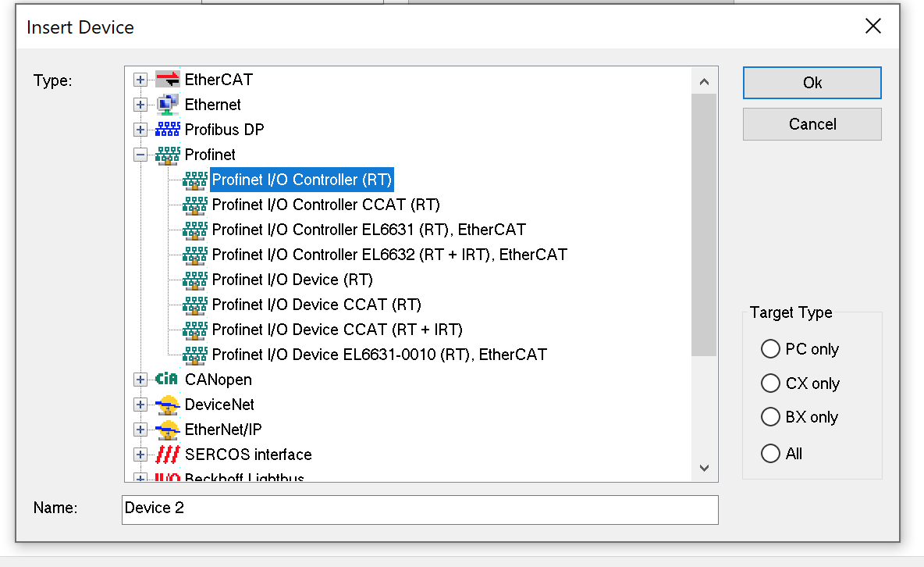Screen dimensions: 924x567
Task: Expand the EtherCAT tree node
Action: (x=140, y=80)
